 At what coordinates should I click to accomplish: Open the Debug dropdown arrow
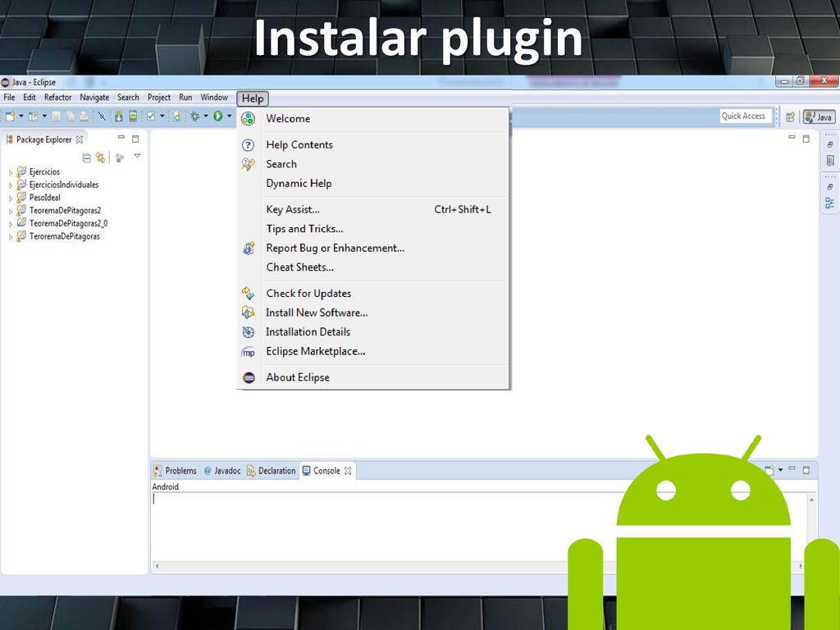tap(206, 116)
